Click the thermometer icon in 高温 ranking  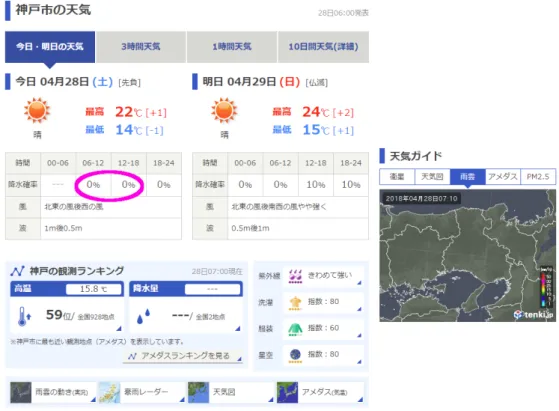pos(24,316)
